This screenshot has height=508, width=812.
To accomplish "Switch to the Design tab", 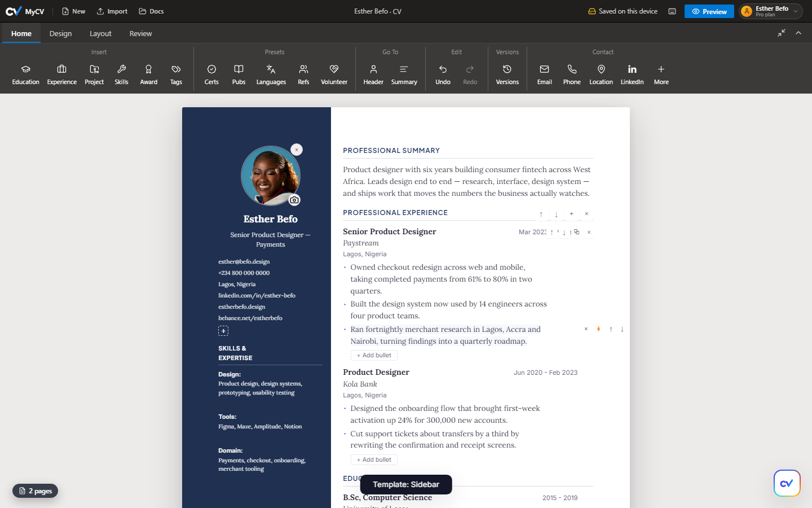I will 60,33.
